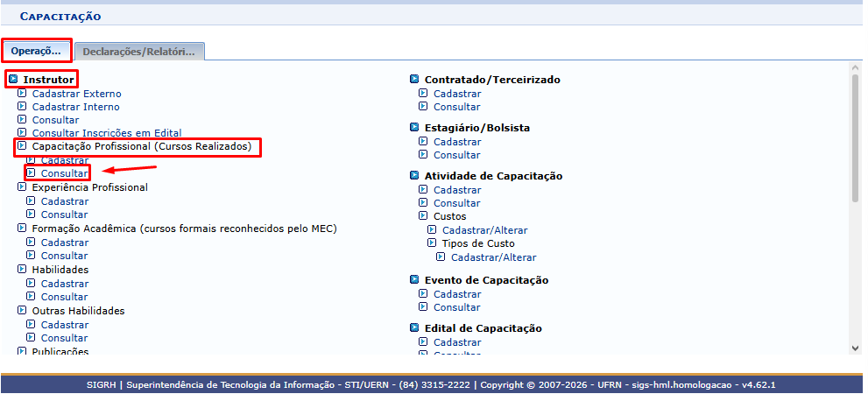Click the arrow icon beside Capacitação Profissional (Cursos Realizados)
Viewport: 868px width, 394px height.
click(22, 146)
